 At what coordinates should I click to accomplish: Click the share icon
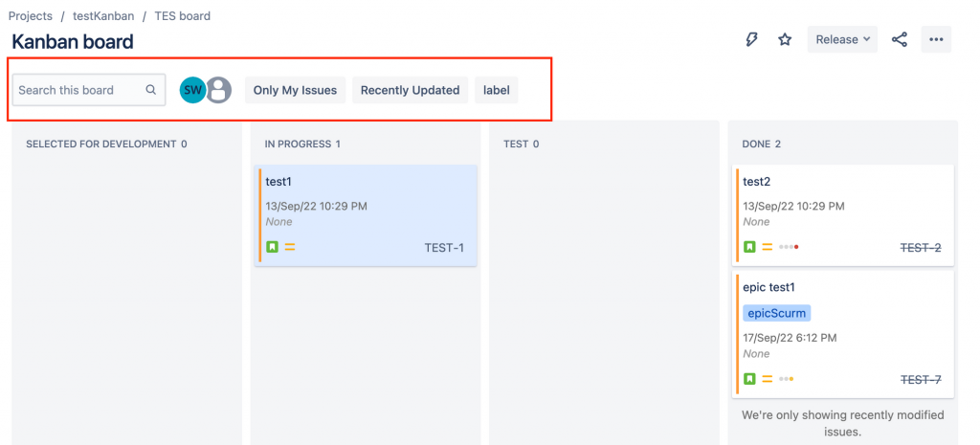pos(899,39)
